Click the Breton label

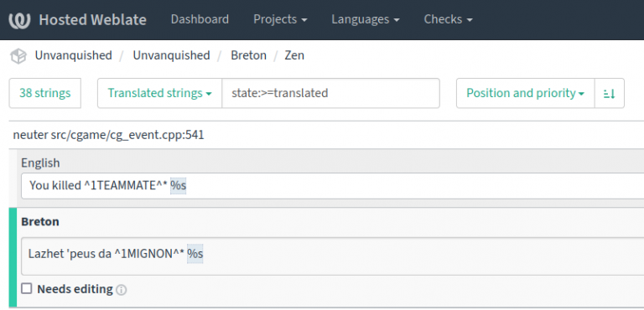tap(40, 222)
